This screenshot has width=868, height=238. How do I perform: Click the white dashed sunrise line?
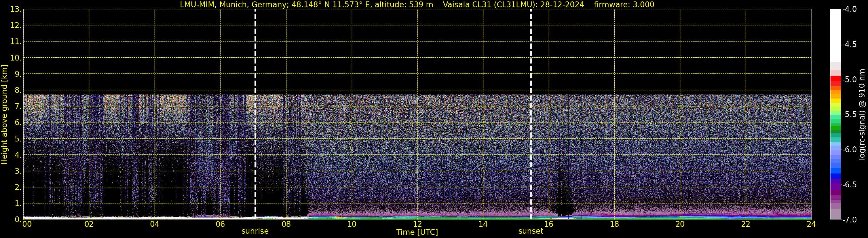(255, 114)
